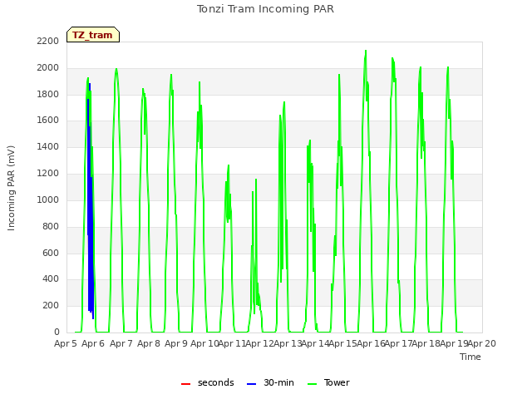Click the '2000' y-axis tick label
Viewport: 532px width, 399px height.
click(x=48, y=68)
